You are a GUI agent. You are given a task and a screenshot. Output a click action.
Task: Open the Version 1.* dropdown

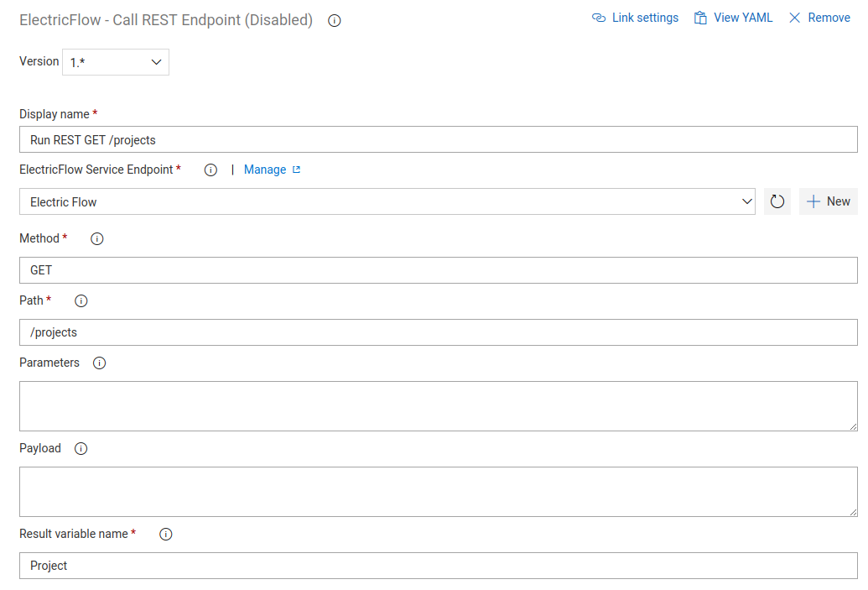click(116, 62)
